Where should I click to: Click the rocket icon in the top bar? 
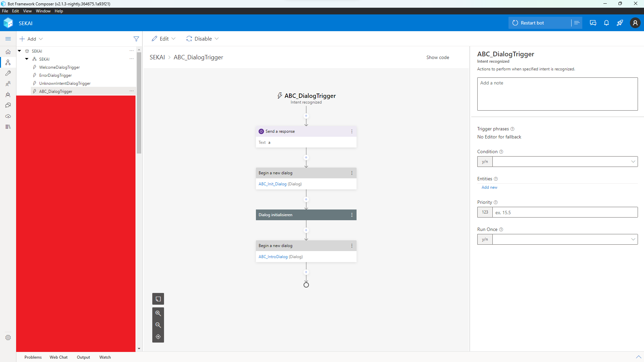click(x=620, y=23)
